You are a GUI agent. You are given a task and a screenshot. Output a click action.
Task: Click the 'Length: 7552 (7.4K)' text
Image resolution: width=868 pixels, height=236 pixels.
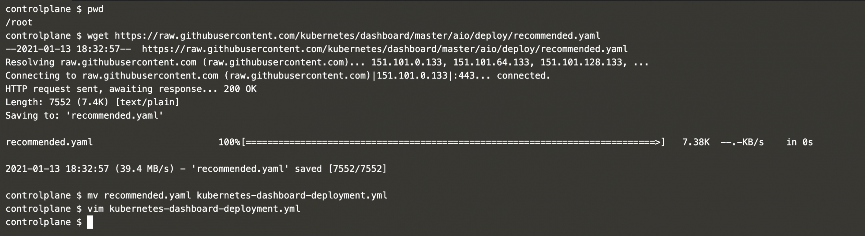click(57, 102)
